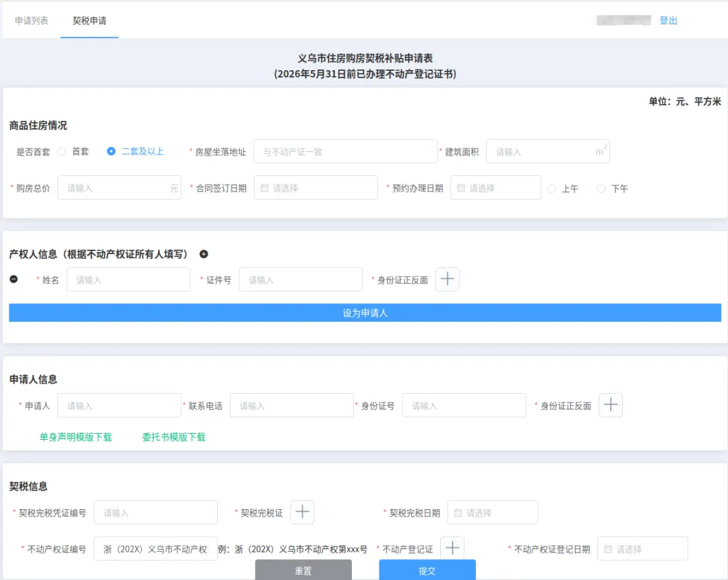This screenshot has height=580, width=728.
Task: Select 首套 first home radio option
Action: click(62, 151)
